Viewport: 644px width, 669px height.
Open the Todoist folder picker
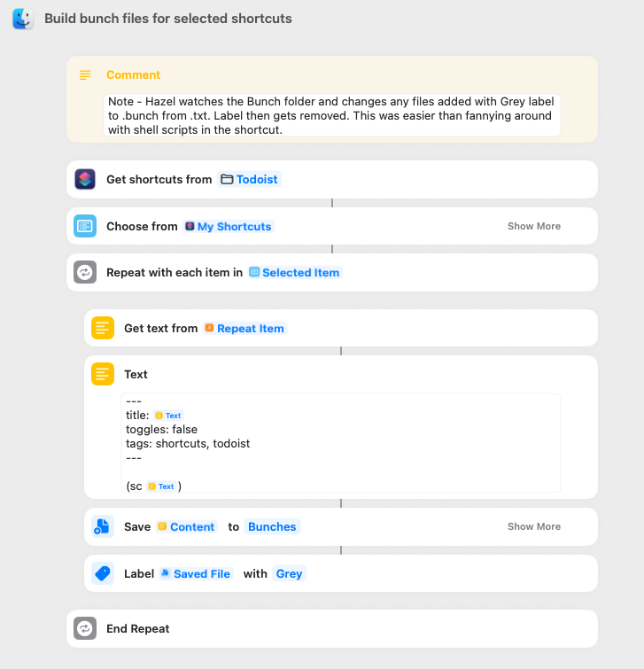point(249,179)
